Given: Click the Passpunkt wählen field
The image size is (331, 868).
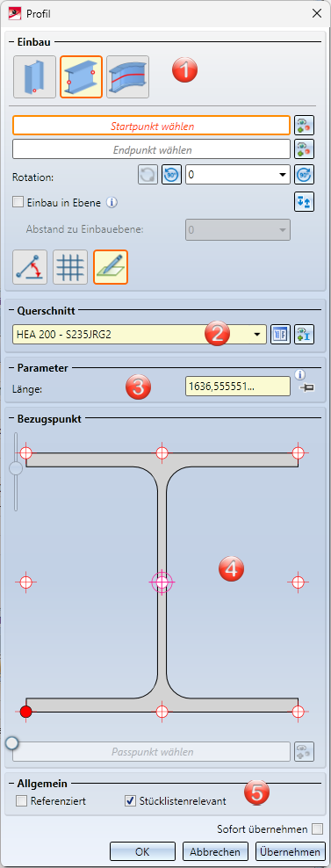Looking at the screenshot, I should pos(151,752).
